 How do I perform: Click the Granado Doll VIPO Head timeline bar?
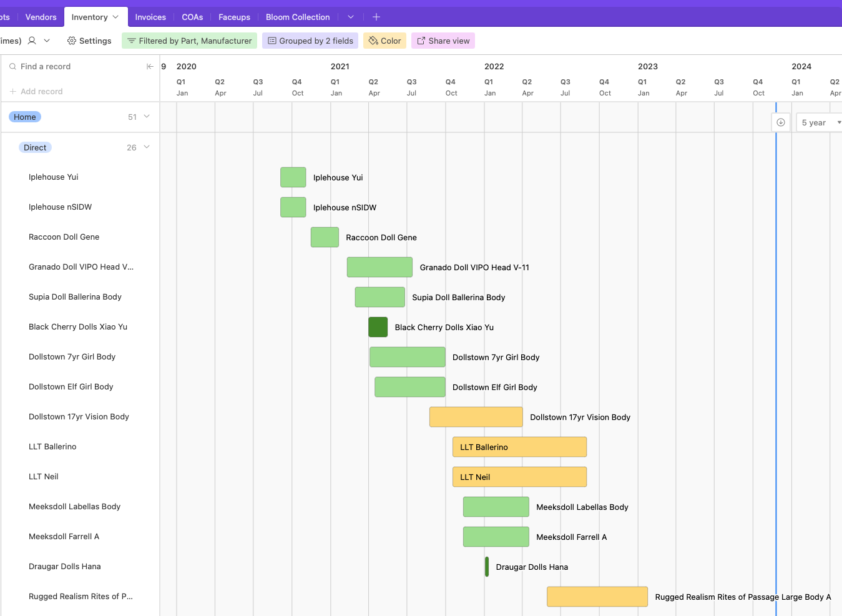click(x=379, y=267)
